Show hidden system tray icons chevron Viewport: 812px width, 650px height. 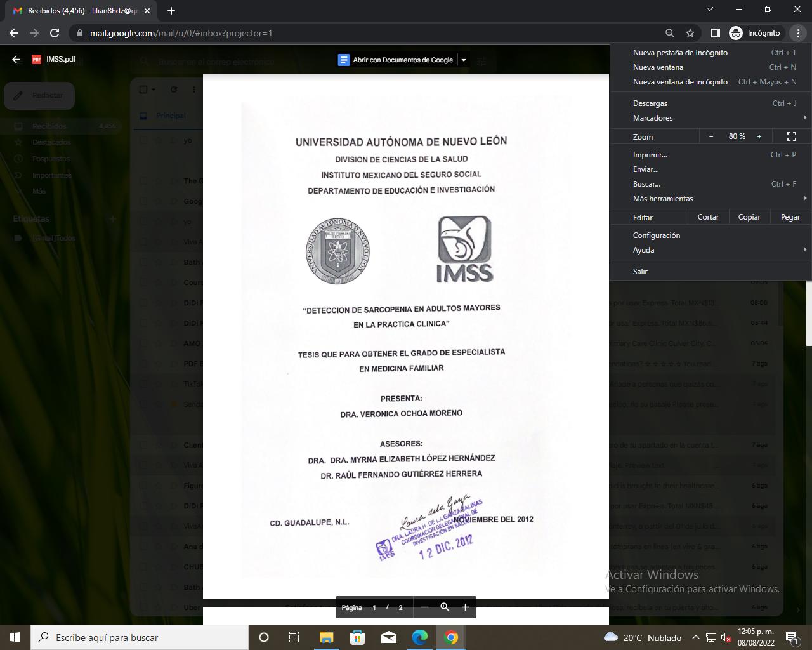[x=696, y=637]
